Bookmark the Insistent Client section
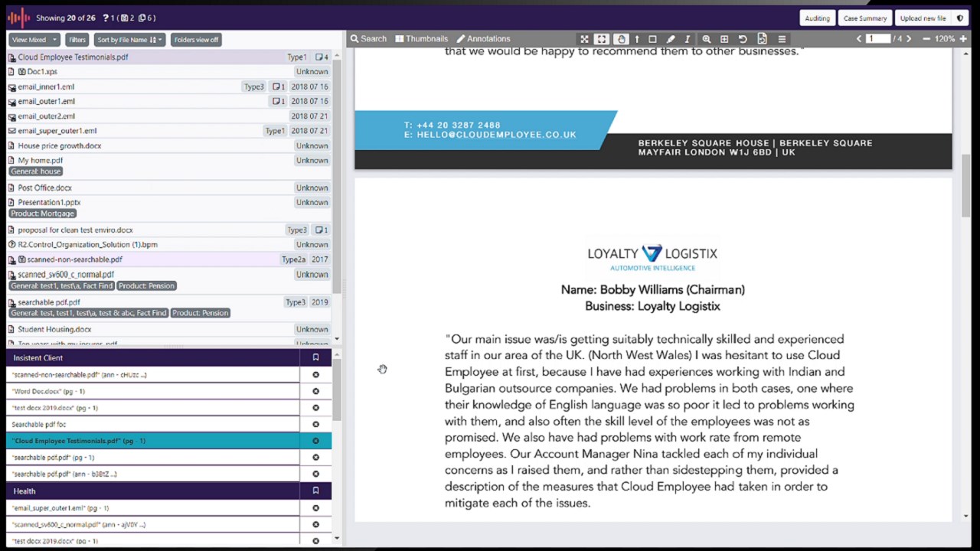This screenshot has height=551, width=980. click(315, 357)
